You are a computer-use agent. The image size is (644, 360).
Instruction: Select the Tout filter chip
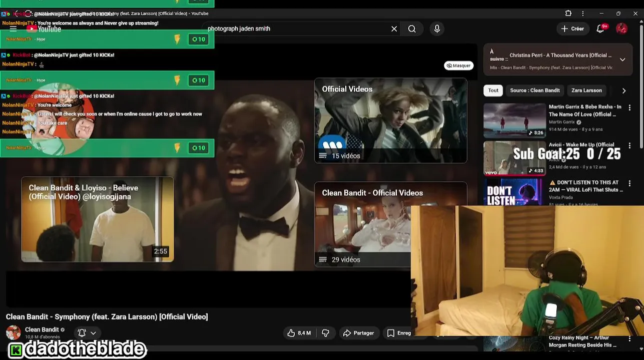click(493, 90)
